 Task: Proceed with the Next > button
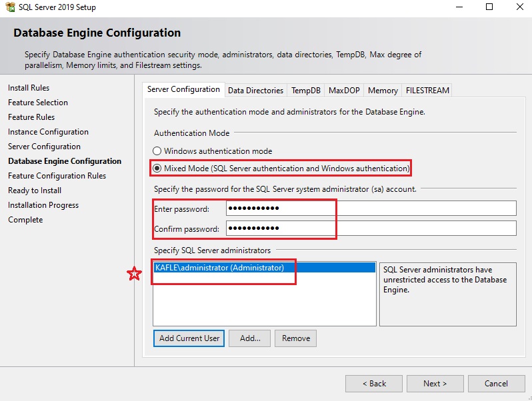tap(435, 384)
